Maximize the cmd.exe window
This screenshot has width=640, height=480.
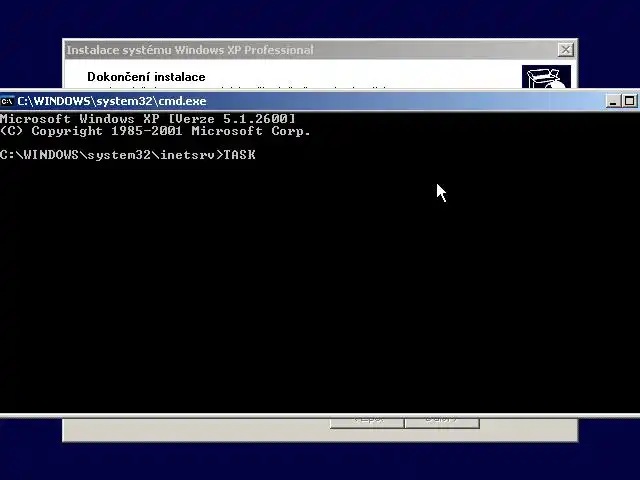pos(629,101)
